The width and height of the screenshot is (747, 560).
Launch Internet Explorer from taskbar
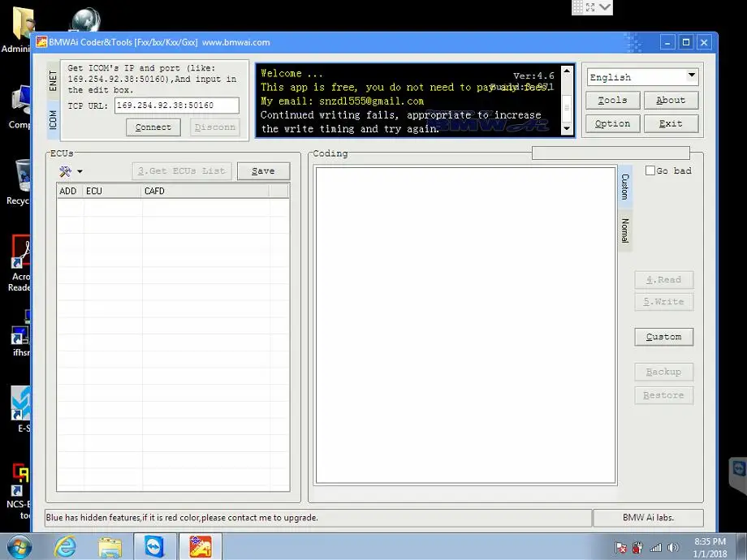coord(65,547)
